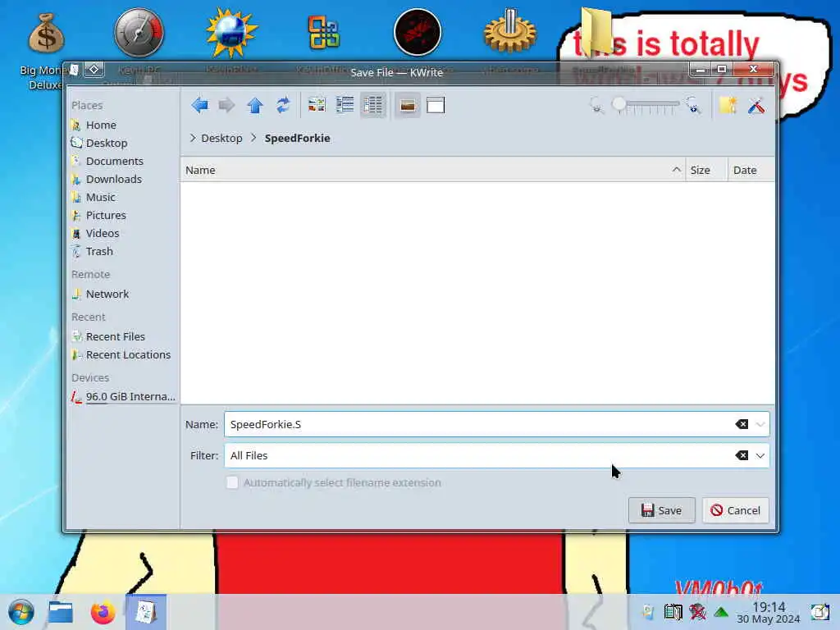Go to parent folder with up arrow
The width and height of the screenshot is (840, 630).
(255, 105)
